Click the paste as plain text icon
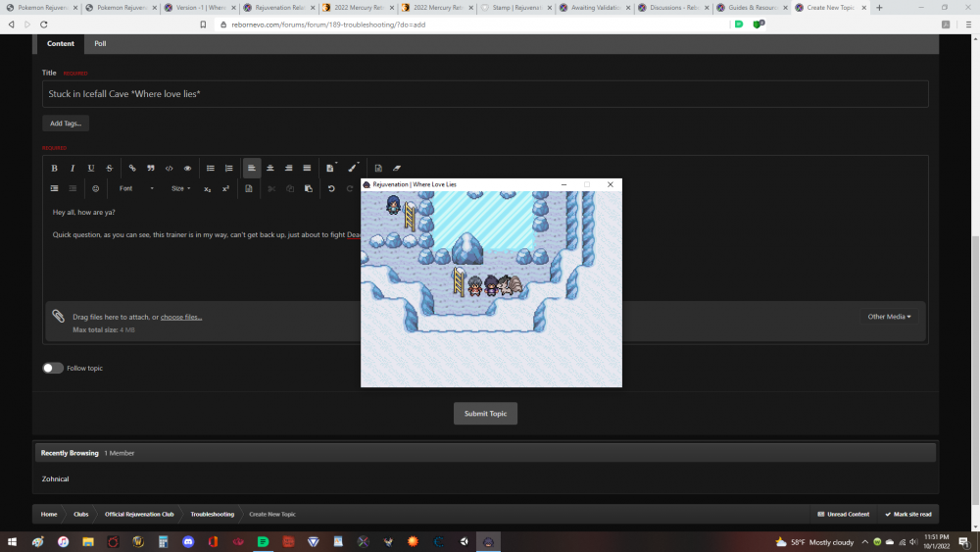 [x=249, y=189]
